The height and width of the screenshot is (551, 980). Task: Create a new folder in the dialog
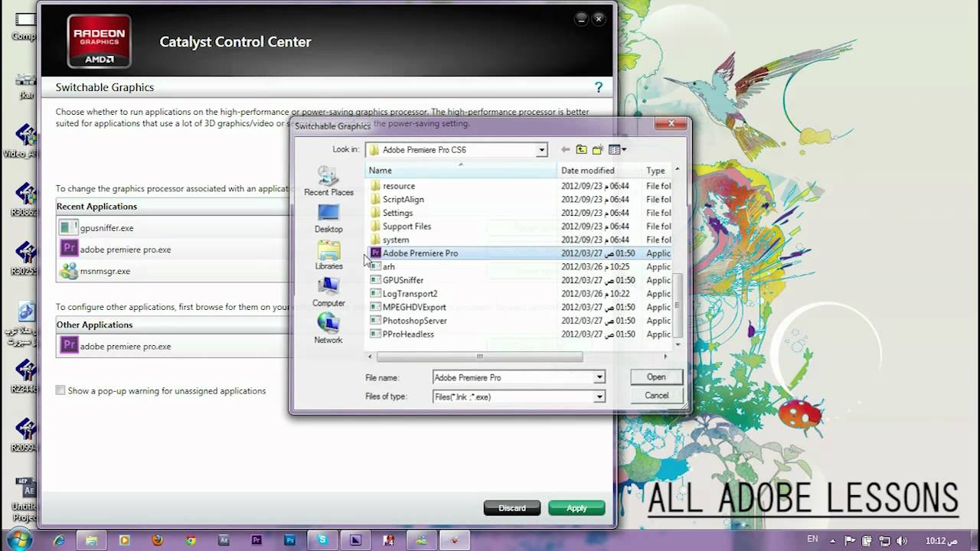click(x=598, y=150)
